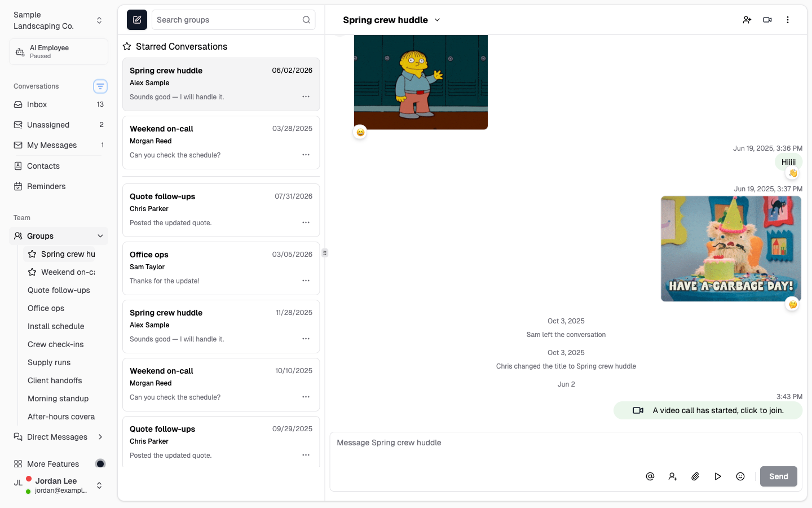Open Inbox in the sidebar

pos(59,104)
